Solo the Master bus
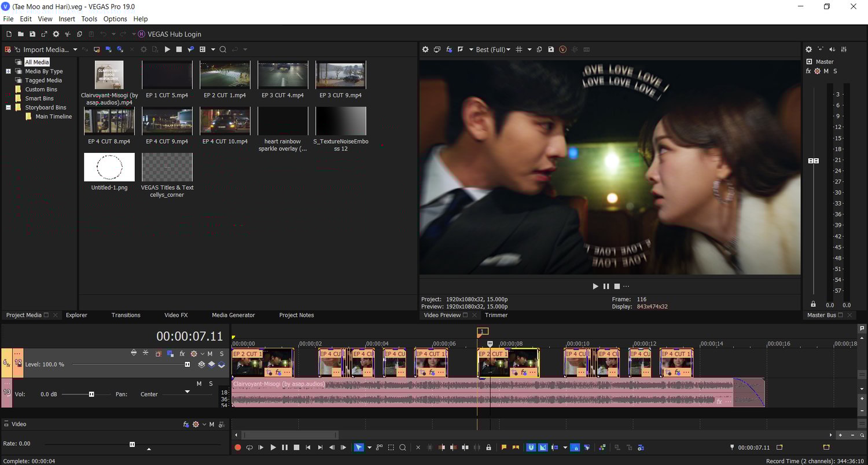868x465 pixels. pos(835,71)
